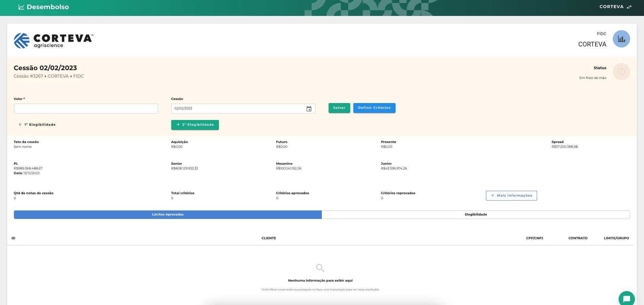The image size is (644, 305).
Task: Click the Desembolso chart icon in header
Action: pos(21,7)
